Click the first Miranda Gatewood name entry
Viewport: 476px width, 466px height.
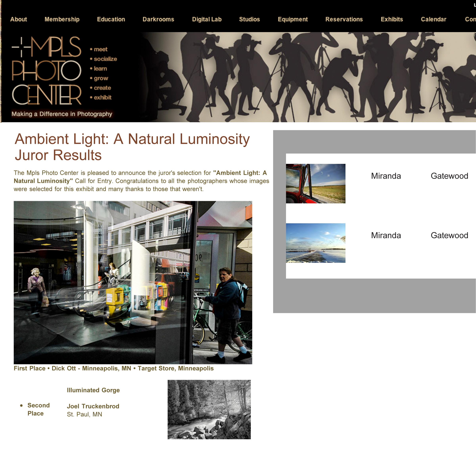click(386, 176)
